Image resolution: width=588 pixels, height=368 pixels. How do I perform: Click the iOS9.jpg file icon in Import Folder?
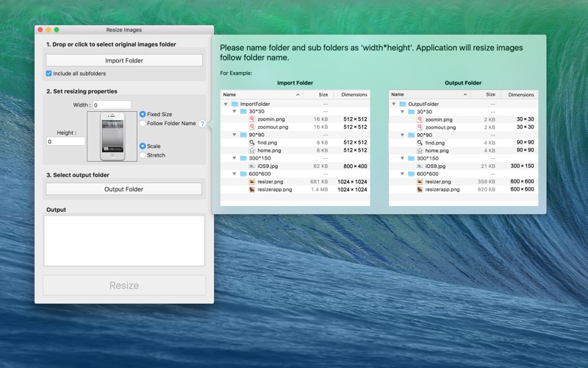click(252, 166)
